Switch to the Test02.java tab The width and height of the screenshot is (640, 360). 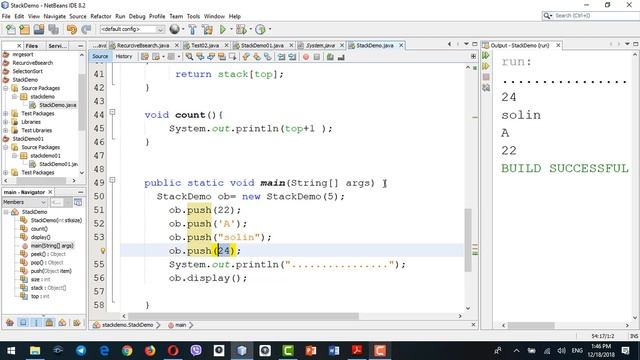[x=205, y=45]
